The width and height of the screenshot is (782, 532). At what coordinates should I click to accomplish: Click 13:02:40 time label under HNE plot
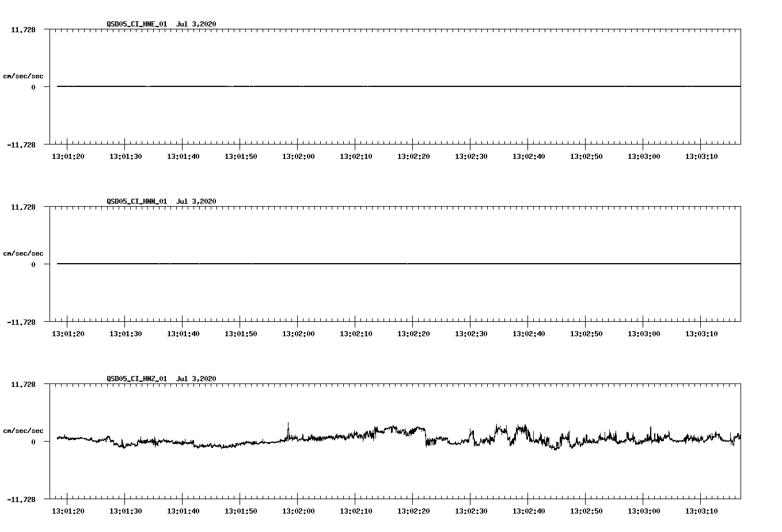pyautogui.click(x=529, y=157)
